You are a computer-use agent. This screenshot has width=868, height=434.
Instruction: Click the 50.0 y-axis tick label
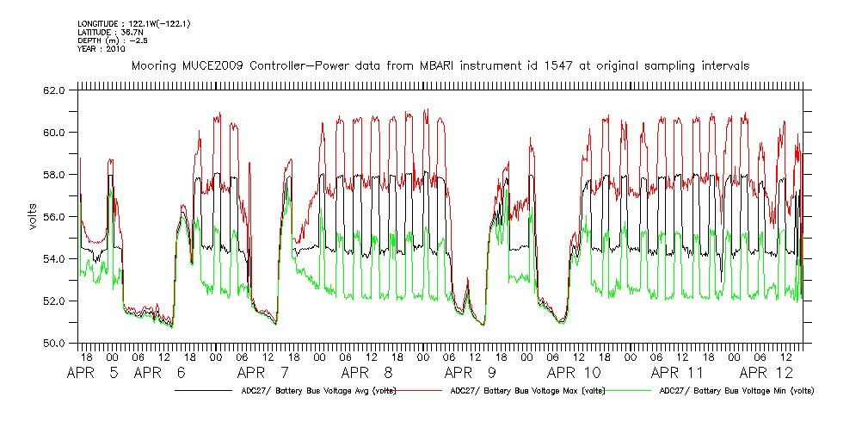tap(55, 344)
